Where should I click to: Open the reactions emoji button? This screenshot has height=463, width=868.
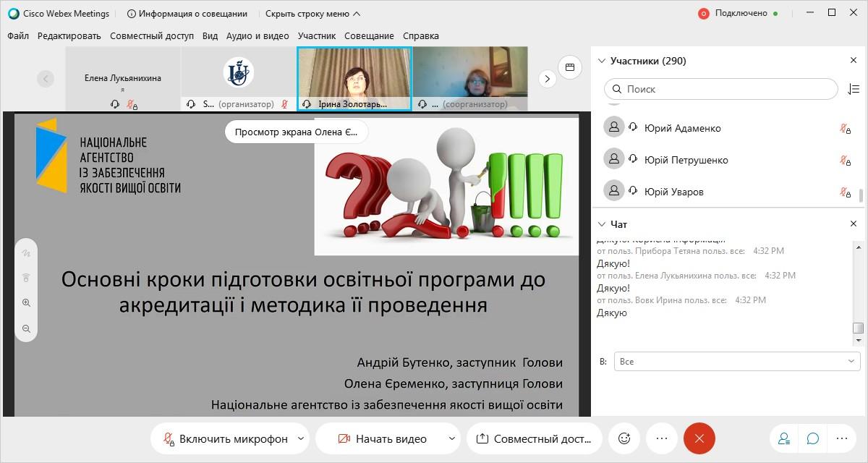(x=624, y=438)
